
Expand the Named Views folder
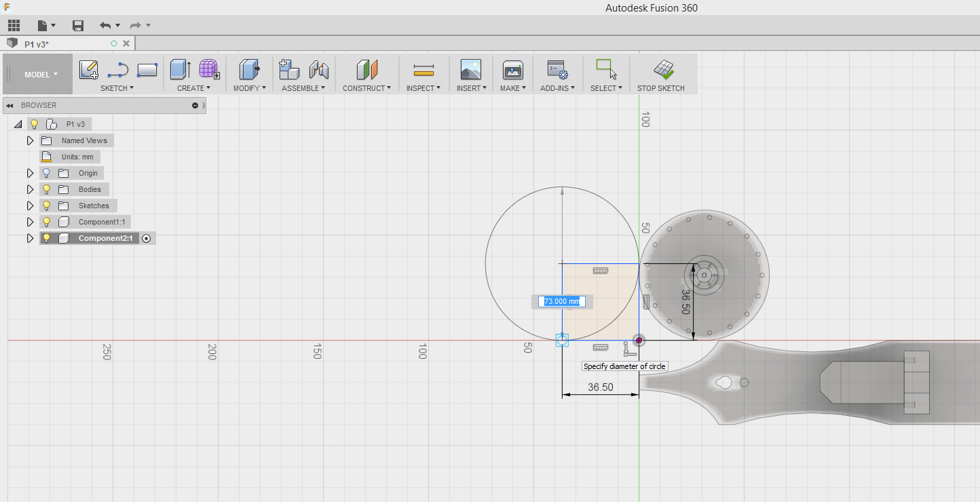(x=30, y=140)
